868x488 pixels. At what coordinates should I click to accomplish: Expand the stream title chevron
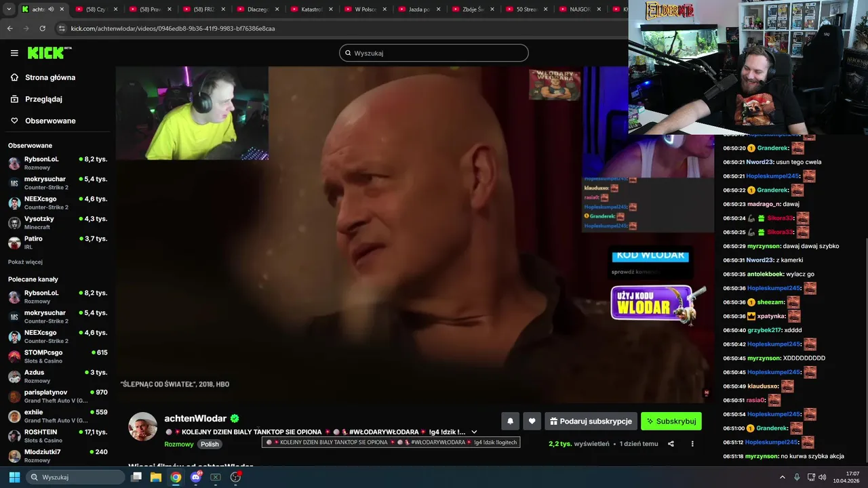[x=474, y=432]
